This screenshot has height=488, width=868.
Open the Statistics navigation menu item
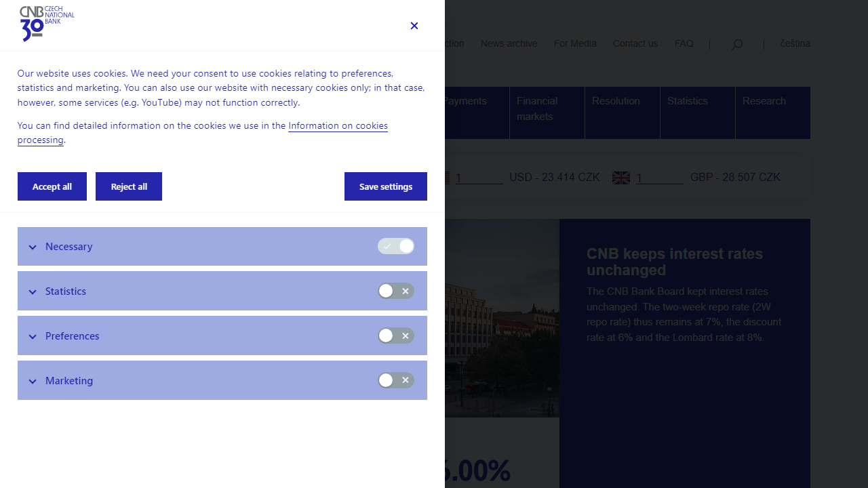[x=687, y=101]
